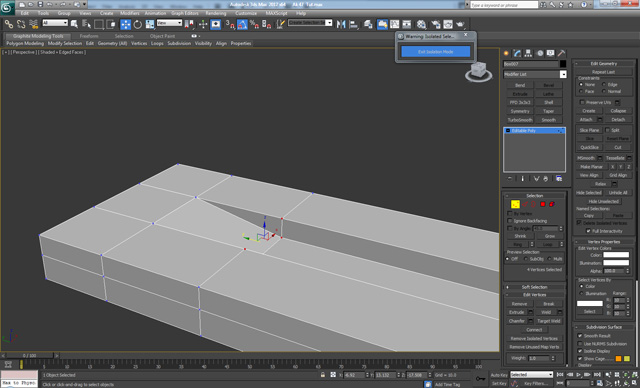
Task: Toggle the Isoline Display checkbox
Action: [580, 351]
